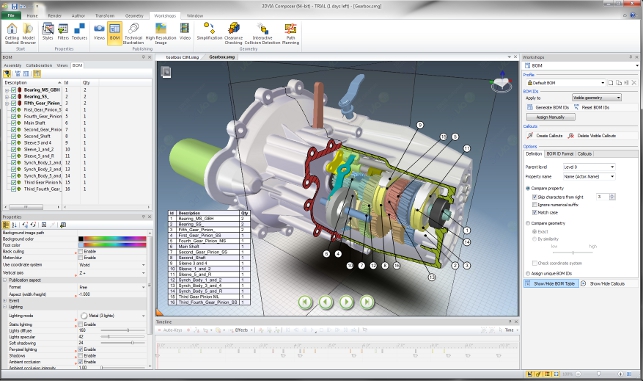Click the new profile icon beside Default BOM
The image size is (643, 381).
611,82
